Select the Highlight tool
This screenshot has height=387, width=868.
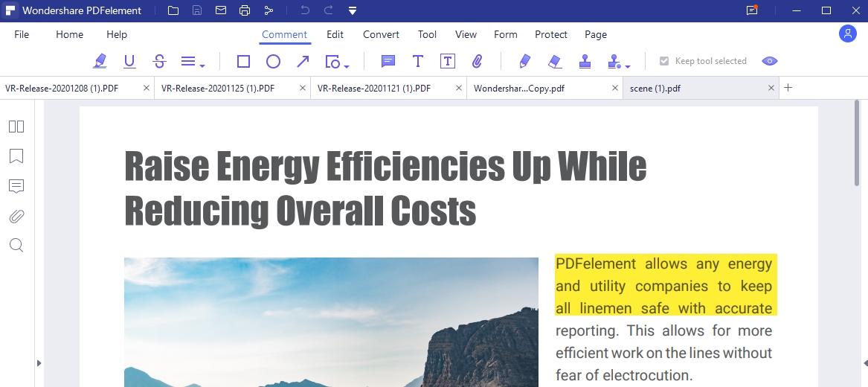(x=100, y=61)
